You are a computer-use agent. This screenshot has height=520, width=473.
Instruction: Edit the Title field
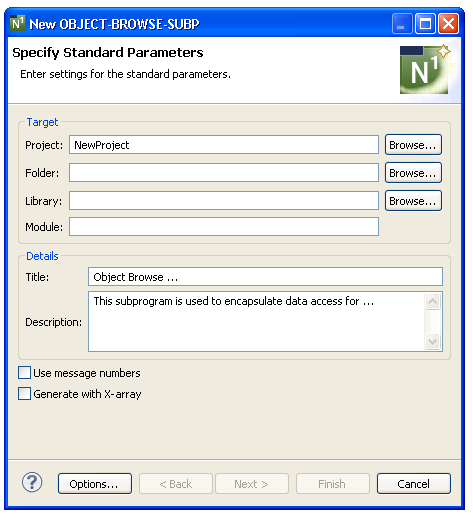(x=265, y=277)
